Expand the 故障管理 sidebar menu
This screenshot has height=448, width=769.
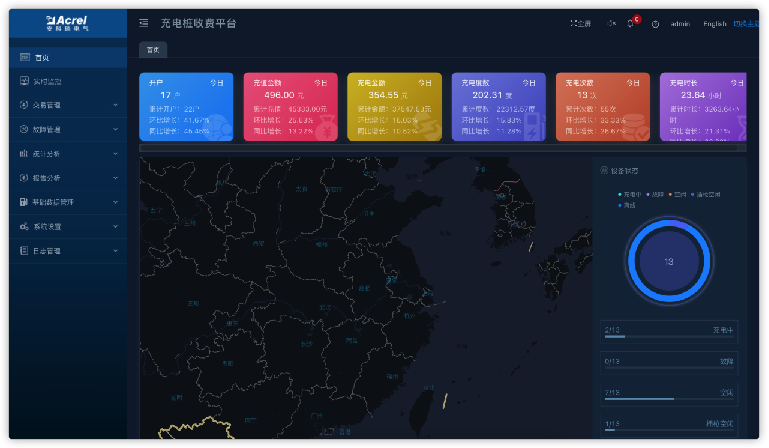click(x=68, y=129)
